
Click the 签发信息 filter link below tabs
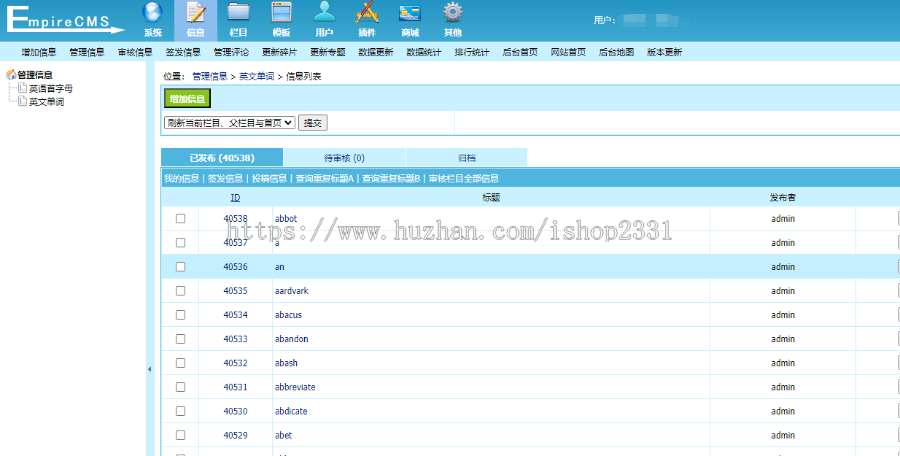[226, 179]
